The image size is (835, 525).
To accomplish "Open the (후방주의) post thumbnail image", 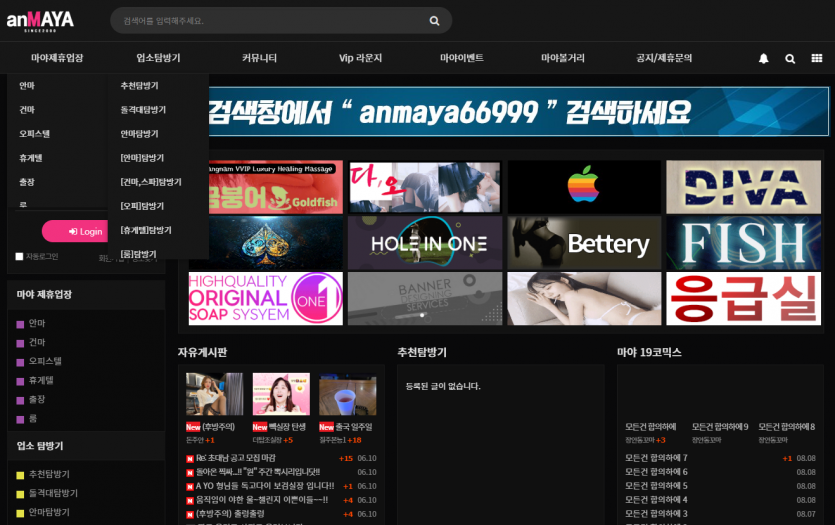I will [215, 394].
